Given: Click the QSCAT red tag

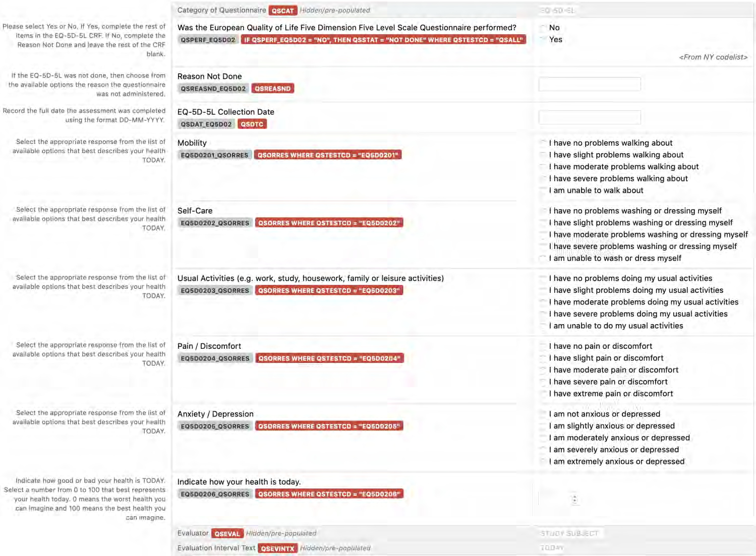Looking at the screenshot, I should (283, 11).
